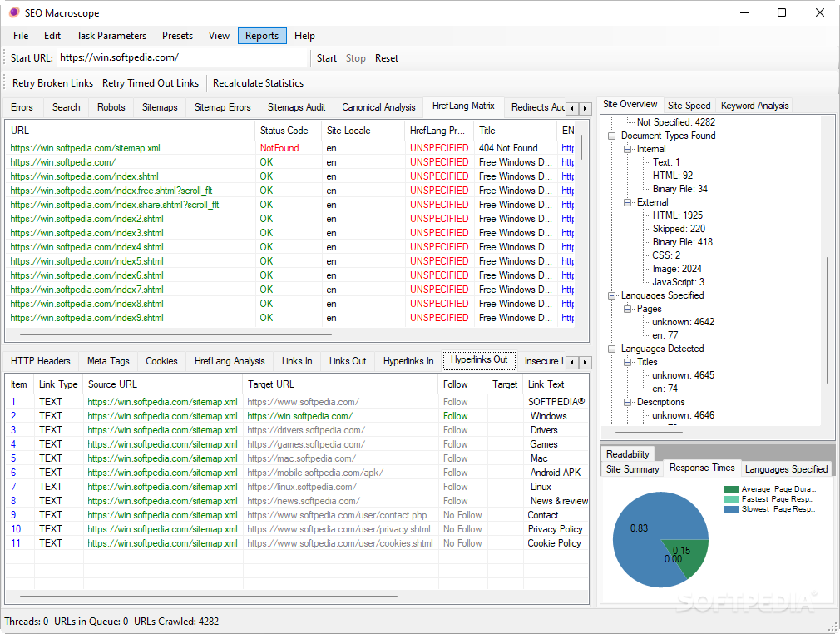Screen dimensions: 840x634
Task: Collapse the Titles tree node
Action: pyautogui.click(x=627, y=362)
